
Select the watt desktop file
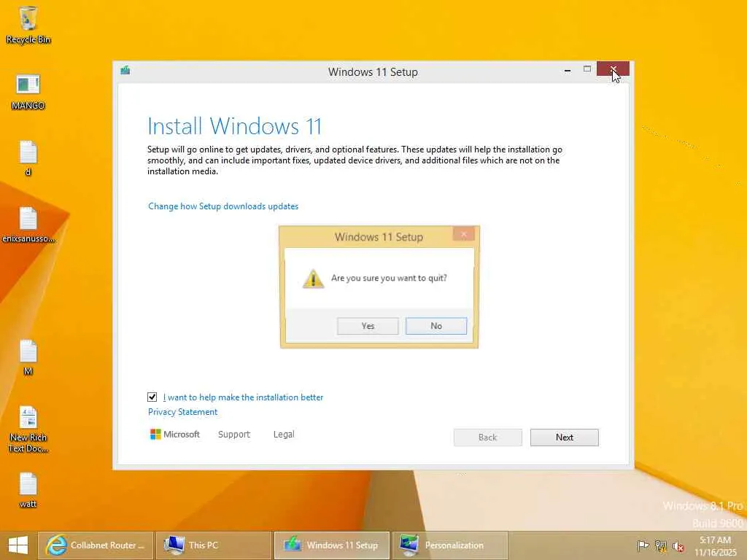[28, 491]
